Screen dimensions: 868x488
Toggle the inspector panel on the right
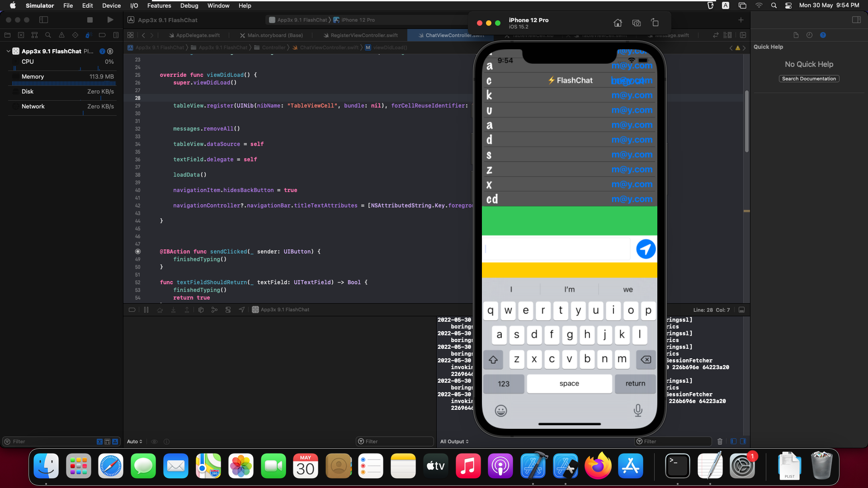click(856, 20)
